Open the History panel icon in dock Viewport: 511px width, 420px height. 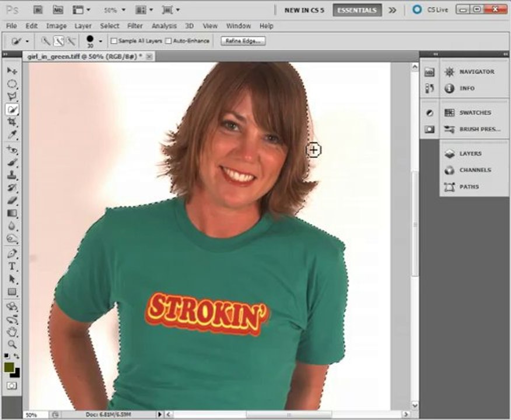coord(429,88)
